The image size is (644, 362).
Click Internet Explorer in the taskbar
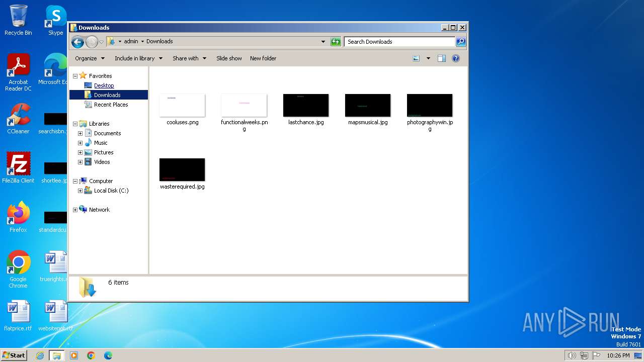pos(40,355)
